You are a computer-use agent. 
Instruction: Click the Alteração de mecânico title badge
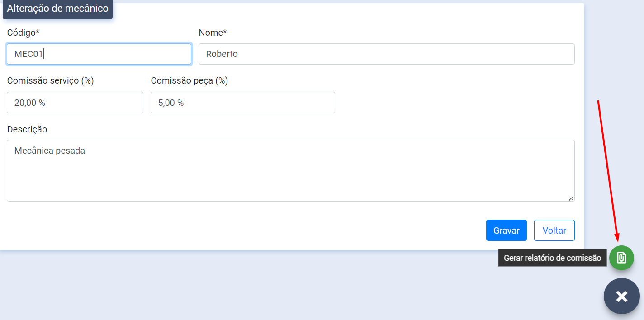pos(57,9)
